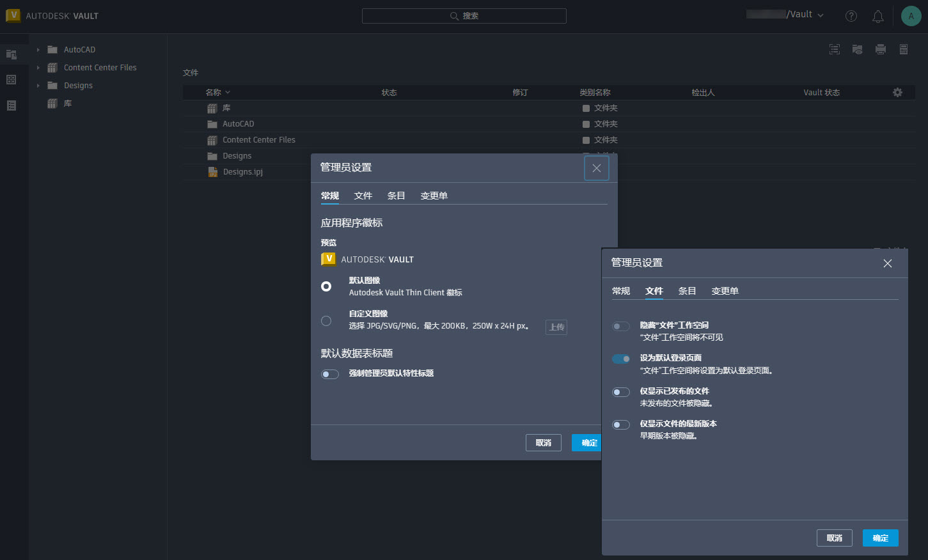Viewport: 928px width, 560px height.
Task: Click the 搜索 search field in the header
Action: tap(464, 16)
